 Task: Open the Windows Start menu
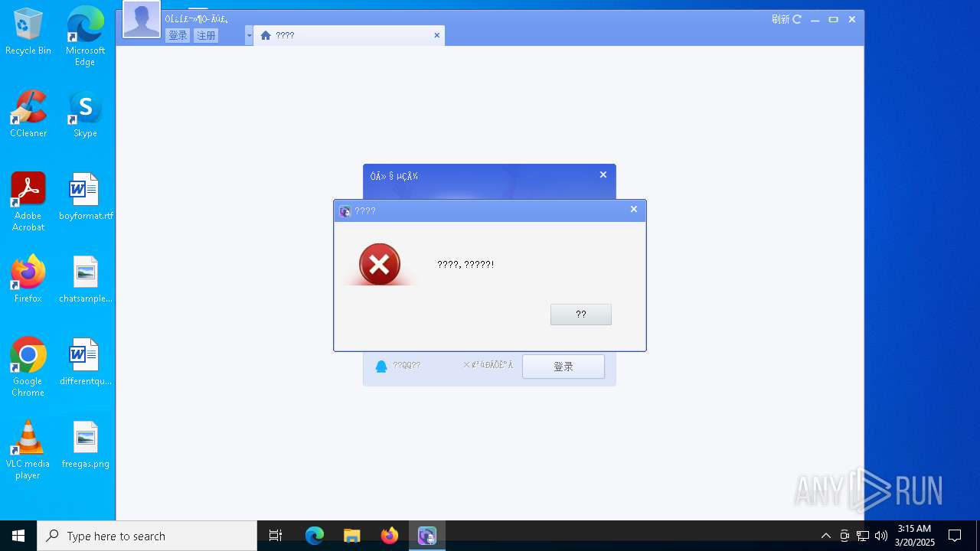tap(18, 536)
